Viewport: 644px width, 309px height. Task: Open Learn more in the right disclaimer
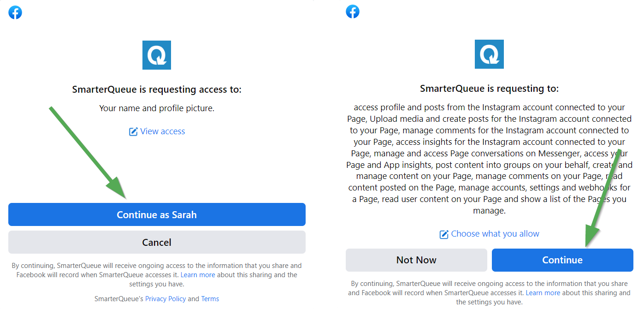543,292
